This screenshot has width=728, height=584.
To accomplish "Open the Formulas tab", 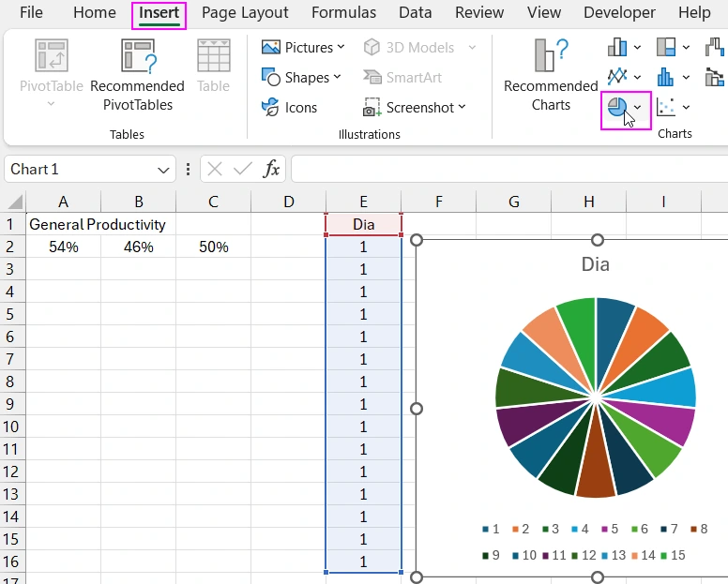I will [343, 12].
